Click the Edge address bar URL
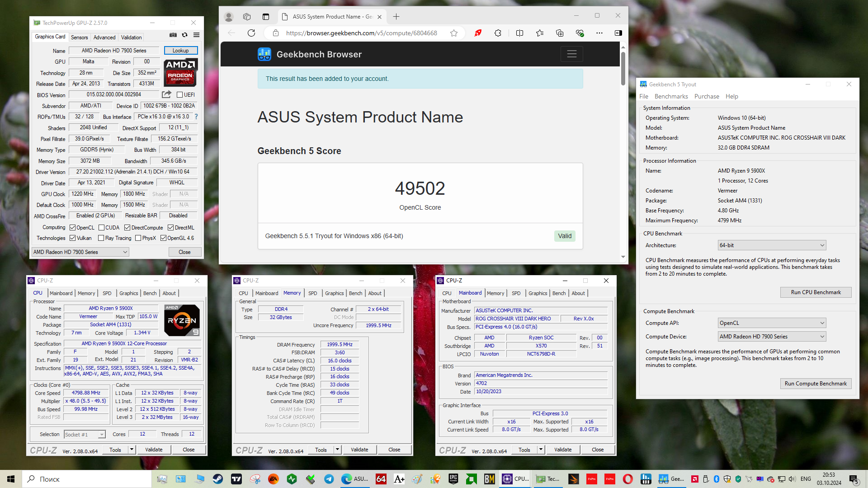The width and height of the screenshot is (868, 488). tap(361, 33)
